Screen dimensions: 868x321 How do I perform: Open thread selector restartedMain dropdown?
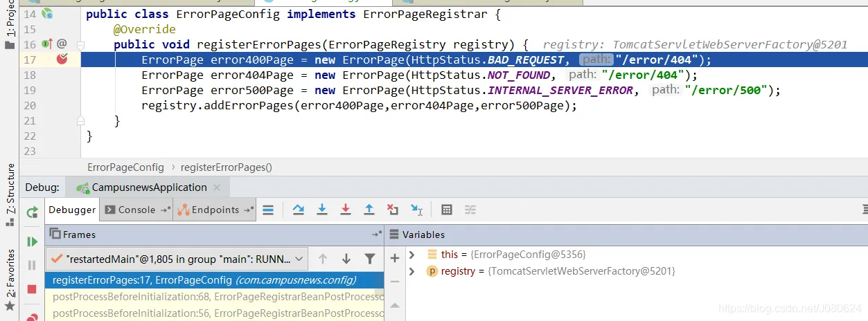177,259
